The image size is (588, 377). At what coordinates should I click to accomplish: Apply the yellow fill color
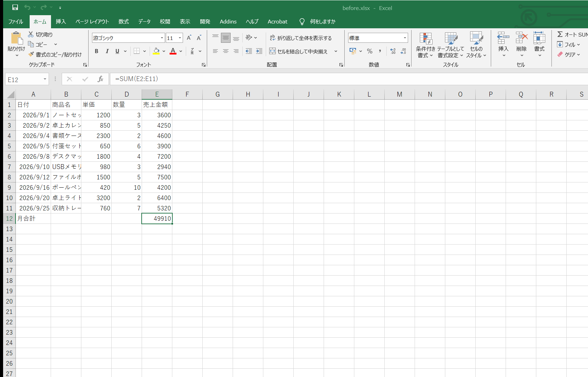coord(156,51)
